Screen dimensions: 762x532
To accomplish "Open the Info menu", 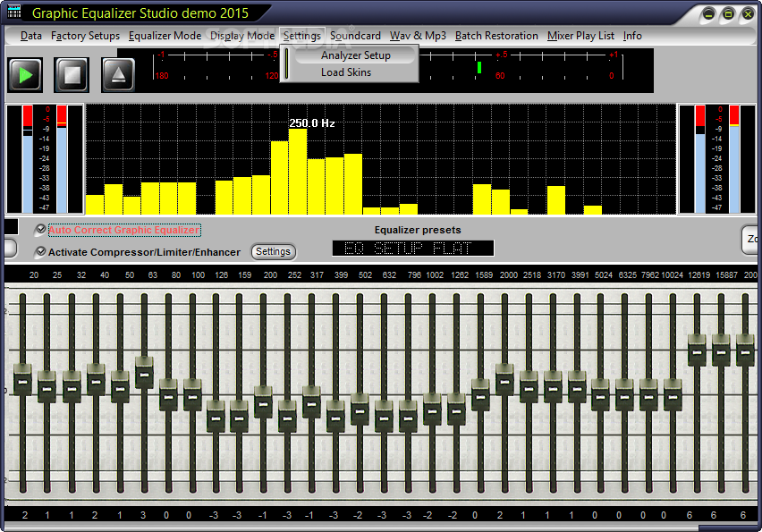I will [632, 36].
